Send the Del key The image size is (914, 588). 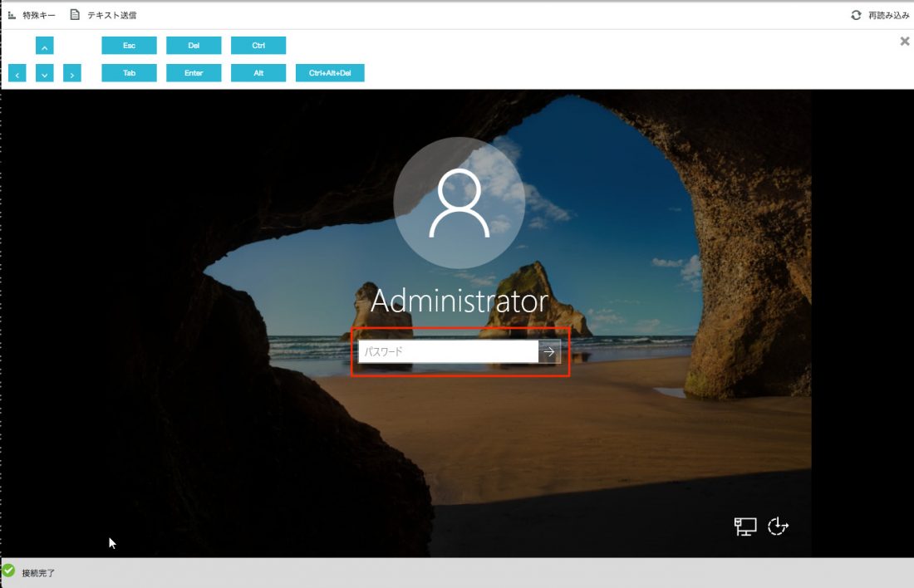[x=194, y=46]
